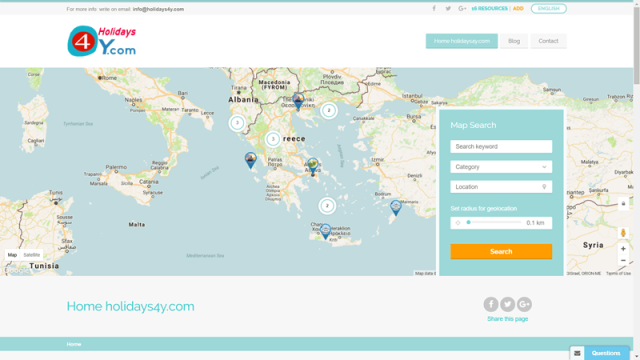Toggle the map lock icon
The width and height of the screenshot is (640, 360).
pos(623,203)
